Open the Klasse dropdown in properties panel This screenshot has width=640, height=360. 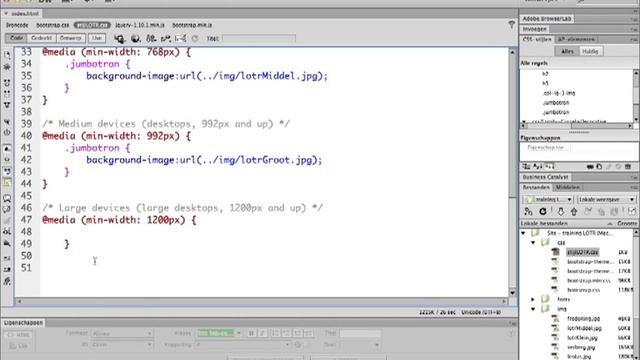219,333
